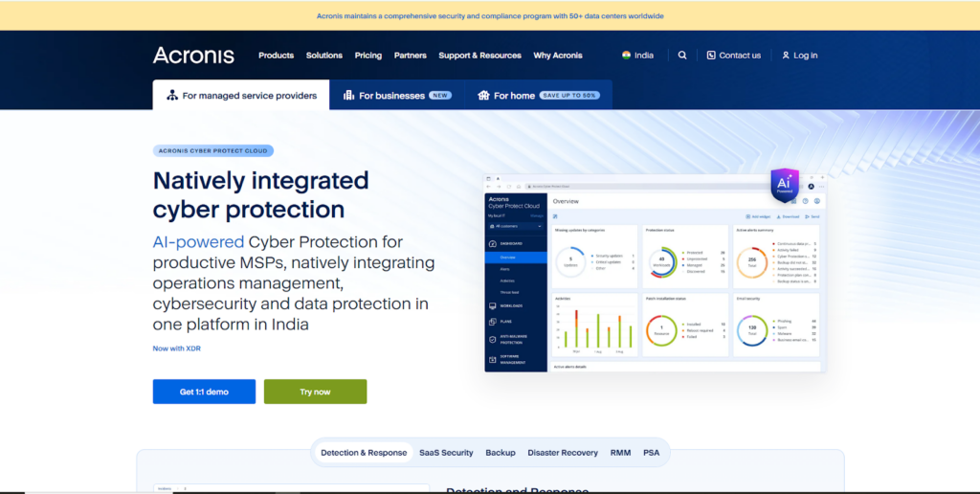Viewport: 980px width, 494px height.
Task: Click the Dashboard gauge icon in sidebar
Action: pyautogui.click(x=492, y=244)
